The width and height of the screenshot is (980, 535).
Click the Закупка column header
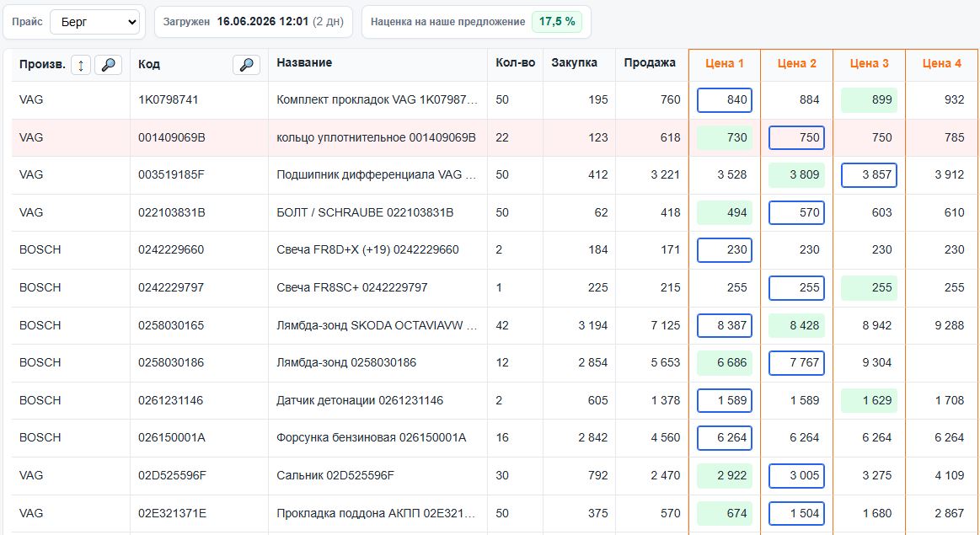[x=575, y=62]
